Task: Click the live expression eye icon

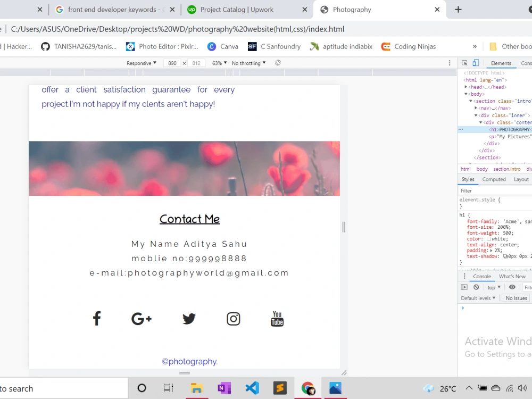Action: tap(512, 287)
